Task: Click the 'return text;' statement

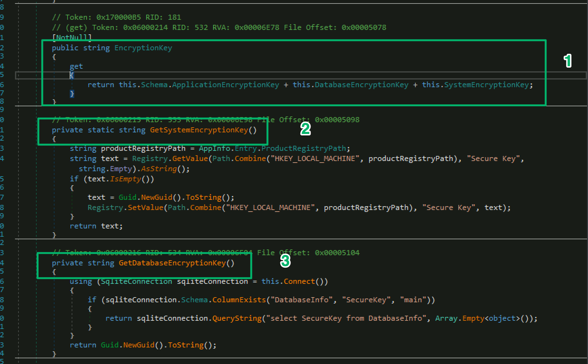Action: tap(96, 226)
